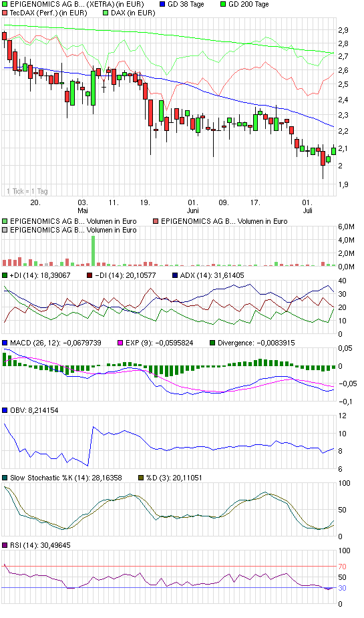Click the tall green volume spike bar

(94, 251)
